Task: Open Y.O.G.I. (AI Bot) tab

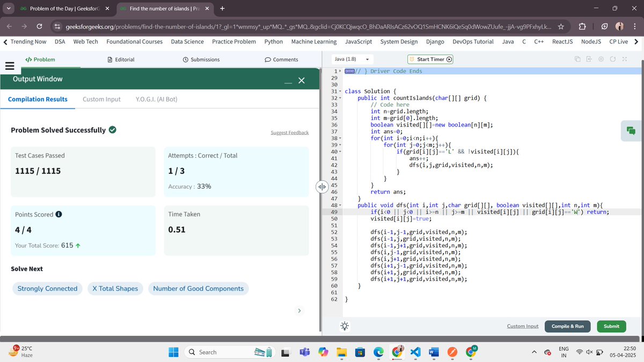Action: click(157, 99)
